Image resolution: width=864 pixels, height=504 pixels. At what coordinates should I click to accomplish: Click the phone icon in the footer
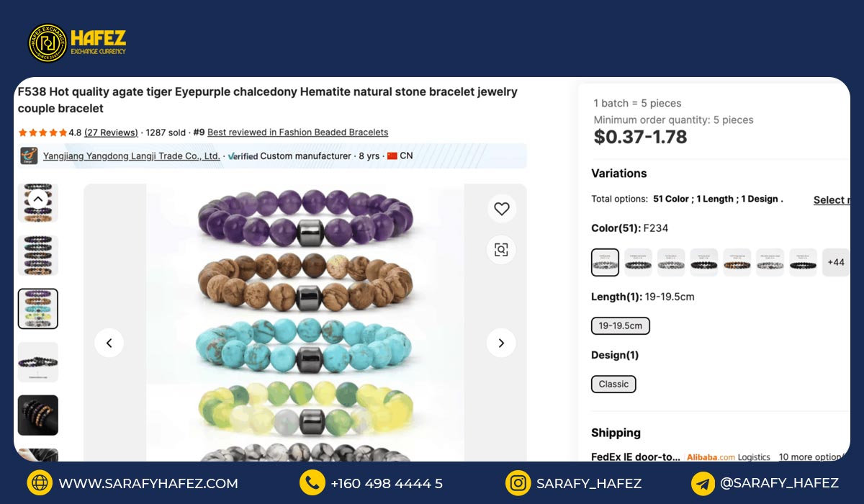[312, 483]
